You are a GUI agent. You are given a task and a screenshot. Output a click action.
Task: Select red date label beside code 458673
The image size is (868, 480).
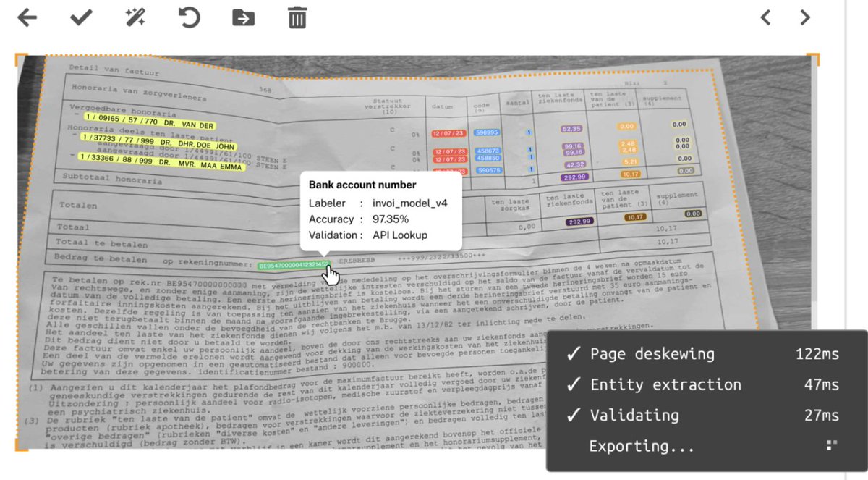point(451,151)
